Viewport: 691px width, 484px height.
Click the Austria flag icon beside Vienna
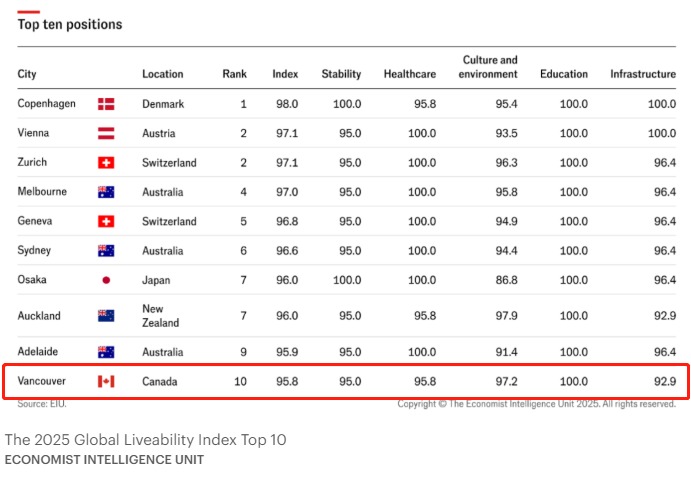click(106, 133)
